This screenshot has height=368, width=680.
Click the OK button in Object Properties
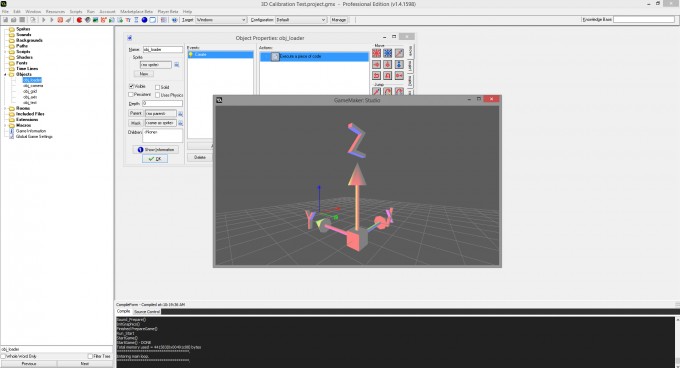[155, 159]
